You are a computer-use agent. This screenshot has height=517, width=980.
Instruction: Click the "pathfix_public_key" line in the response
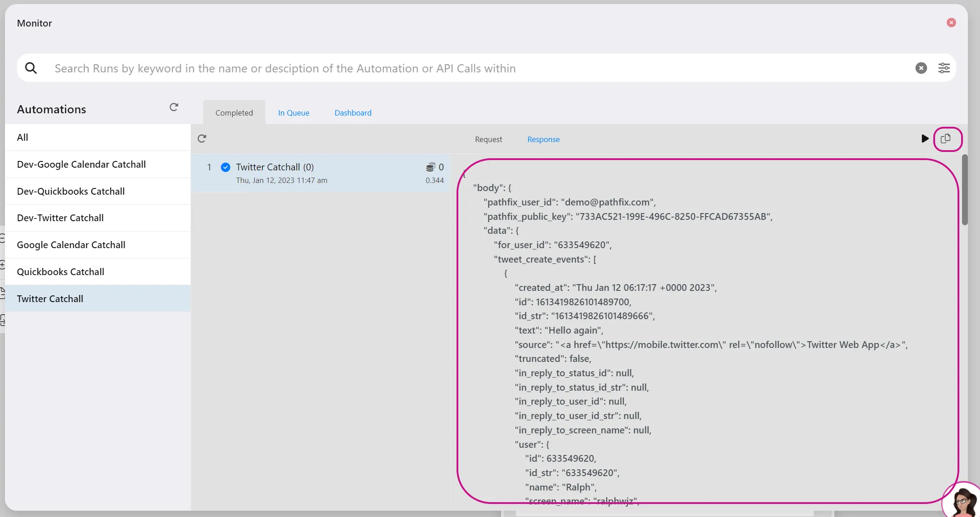(628, 217)
